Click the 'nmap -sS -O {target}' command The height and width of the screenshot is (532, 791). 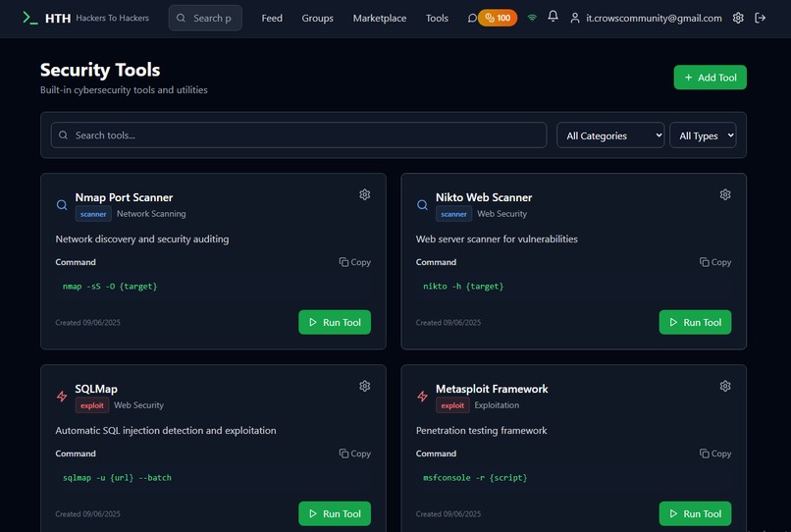(x=110, y=287)
